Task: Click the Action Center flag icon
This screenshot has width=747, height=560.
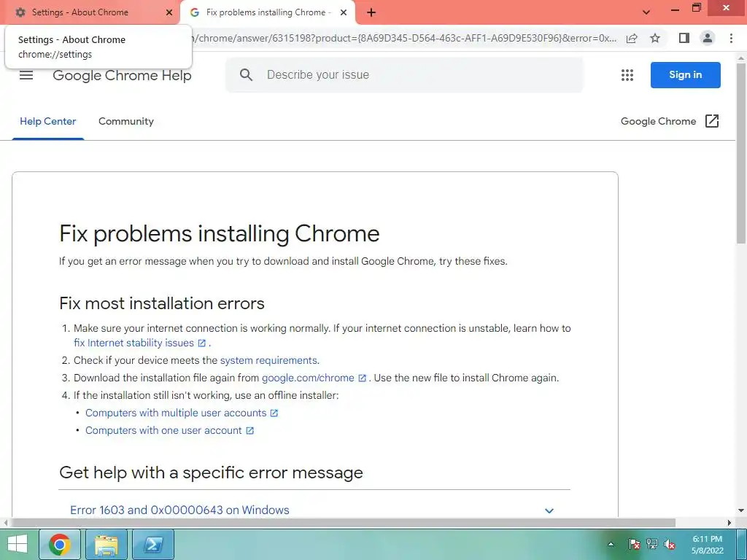Action: click(x=634, y=544)
